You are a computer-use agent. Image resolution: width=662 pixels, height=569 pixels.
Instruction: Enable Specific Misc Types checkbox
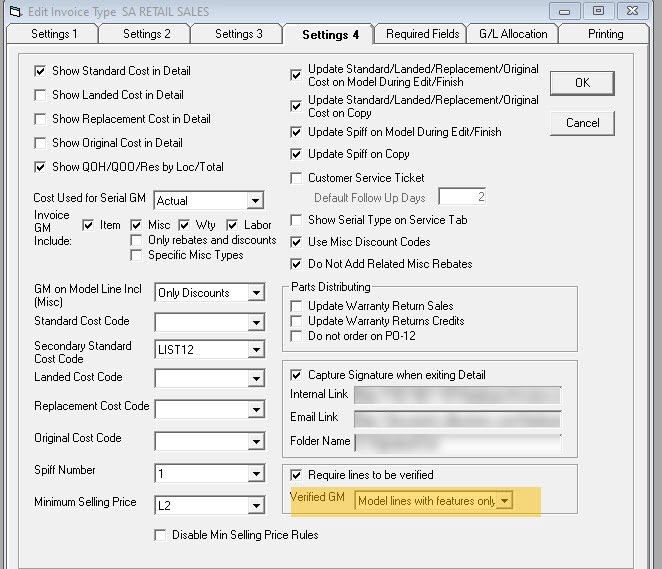pyautogui.click(x=136, y=255)
